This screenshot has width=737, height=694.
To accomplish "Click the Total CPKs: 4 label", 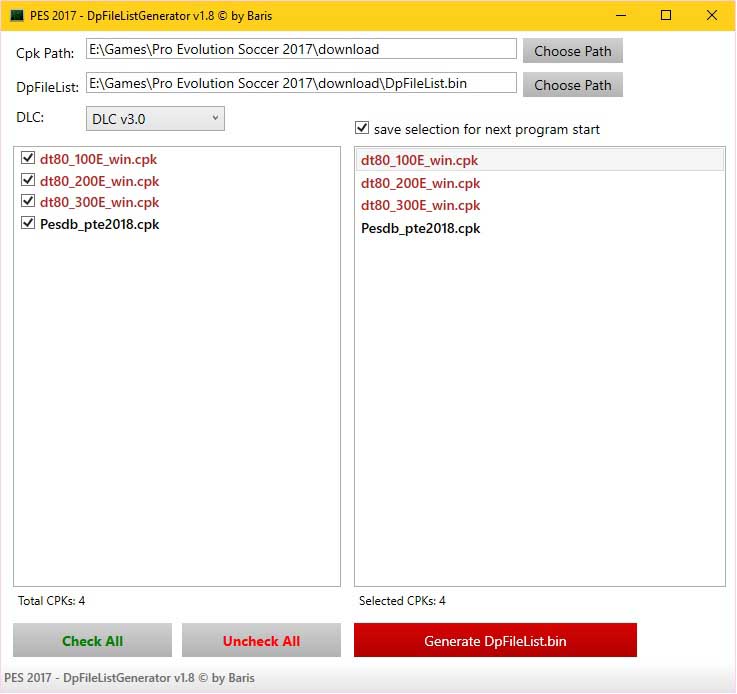I will point(51,600).
